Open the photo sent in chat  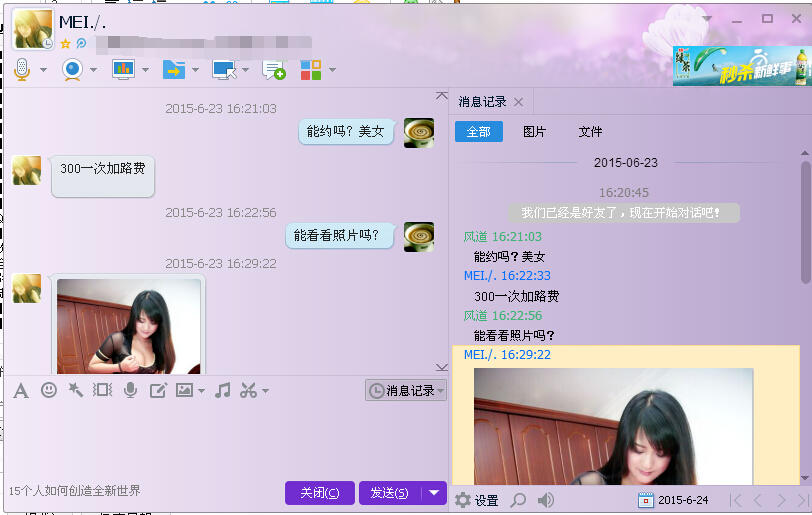128,326
